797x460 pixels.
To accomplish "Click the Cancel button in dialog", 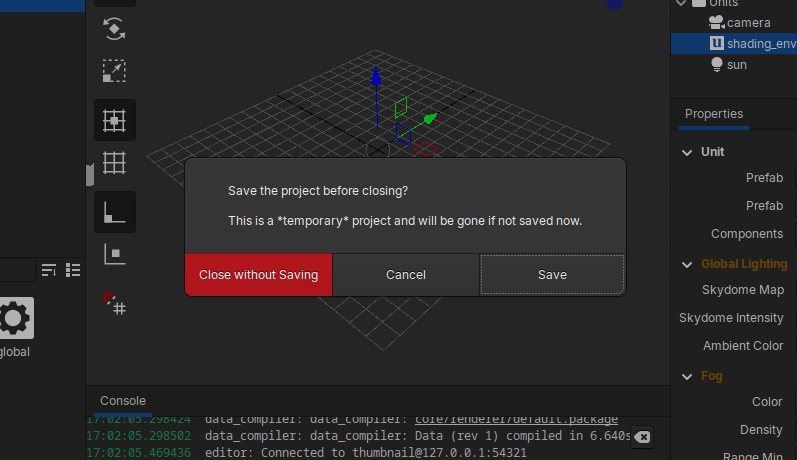I will pos(406,275).
